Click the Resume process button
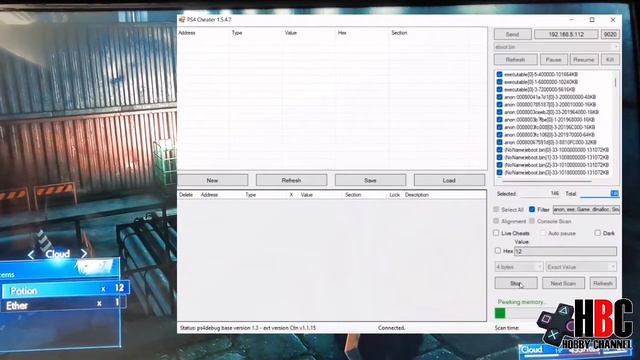The image size is (640, 360). tap(584, 60)
